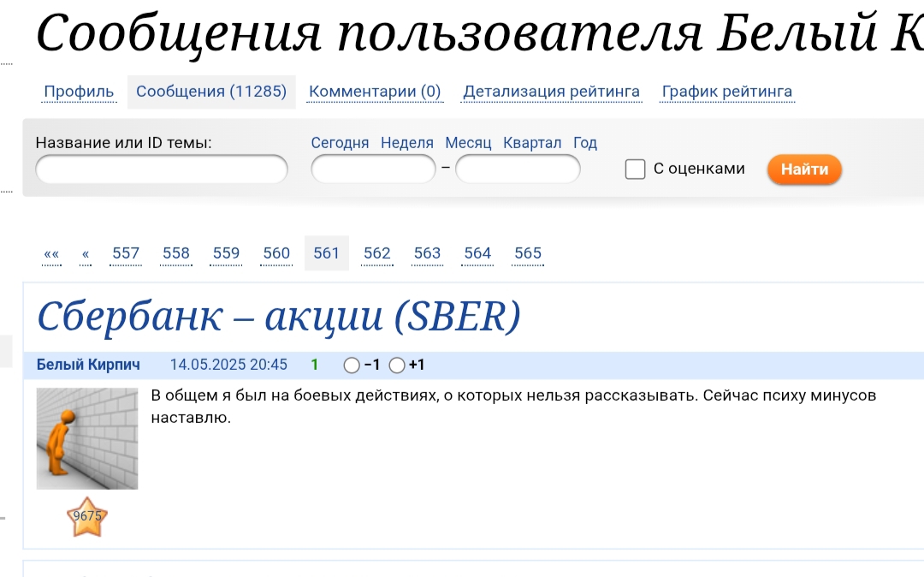This screenshot has width=924, height=577.
Task: Filter by Неделя
Action: 407,143
